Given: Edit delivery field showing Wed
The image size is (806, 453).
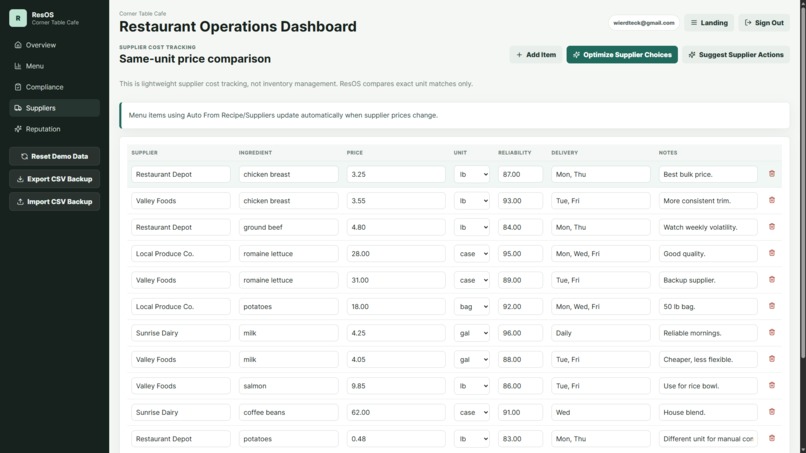Looking at the screenshot, I should coord(600,412).
